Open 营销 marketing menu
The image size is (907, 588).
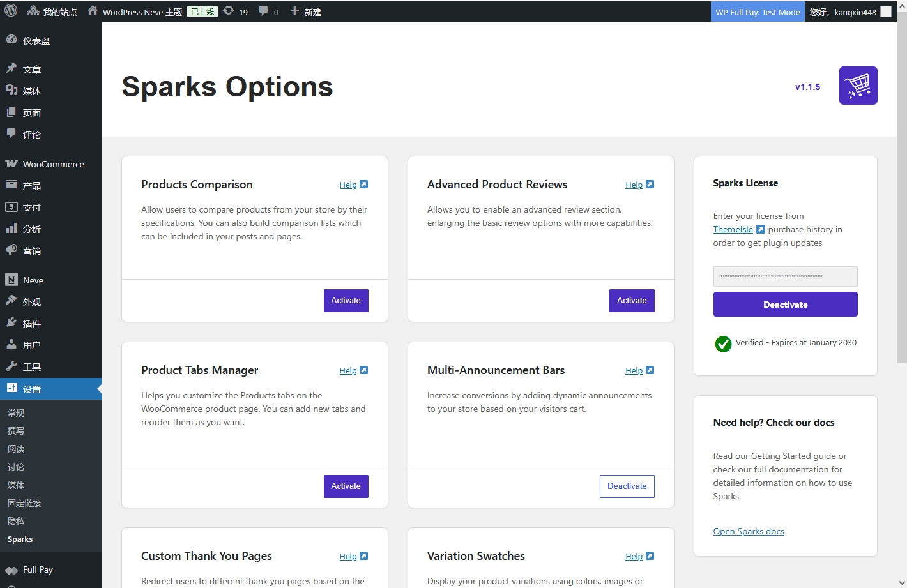point(51,250)
